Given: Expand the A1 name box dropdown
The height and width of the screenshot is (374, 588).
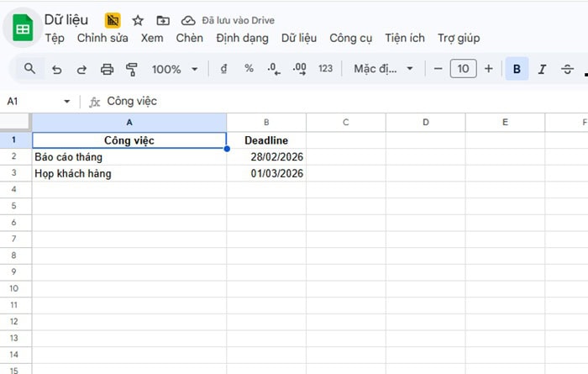Looking at the screenshot, I should tap(67, 102).
